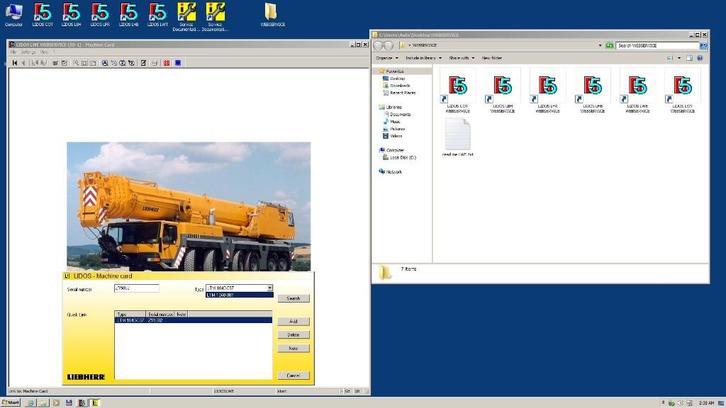
Task: Open the File menu in LIDOS
Action: (x=13, y=52)
